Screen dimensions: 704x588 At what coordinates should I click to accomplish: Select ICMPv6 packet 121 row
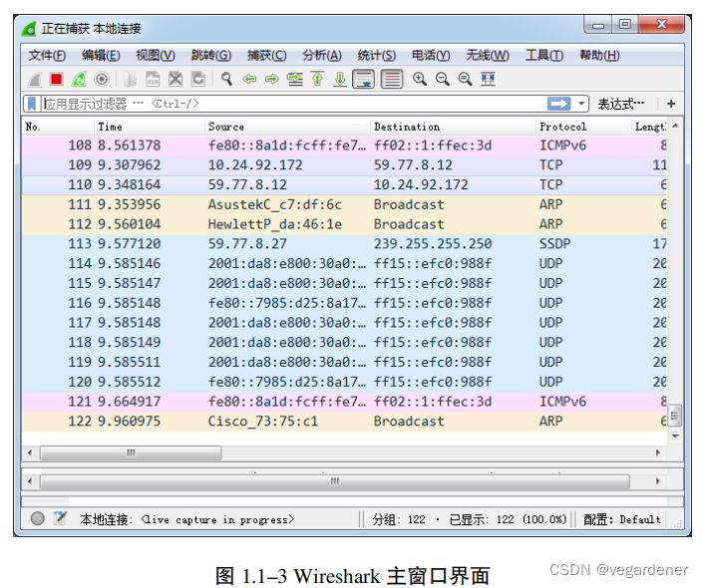tap(344, 402)
